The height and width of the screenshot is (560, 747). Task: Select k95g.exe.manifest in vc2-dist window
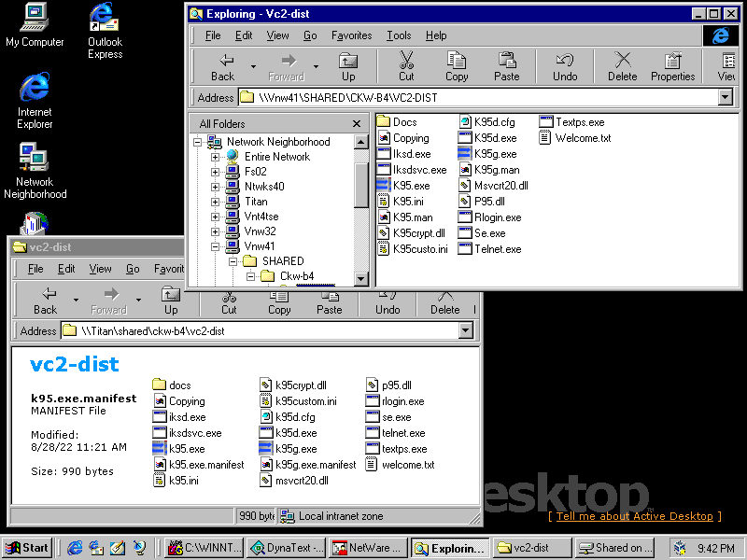(x=308, y=464)
